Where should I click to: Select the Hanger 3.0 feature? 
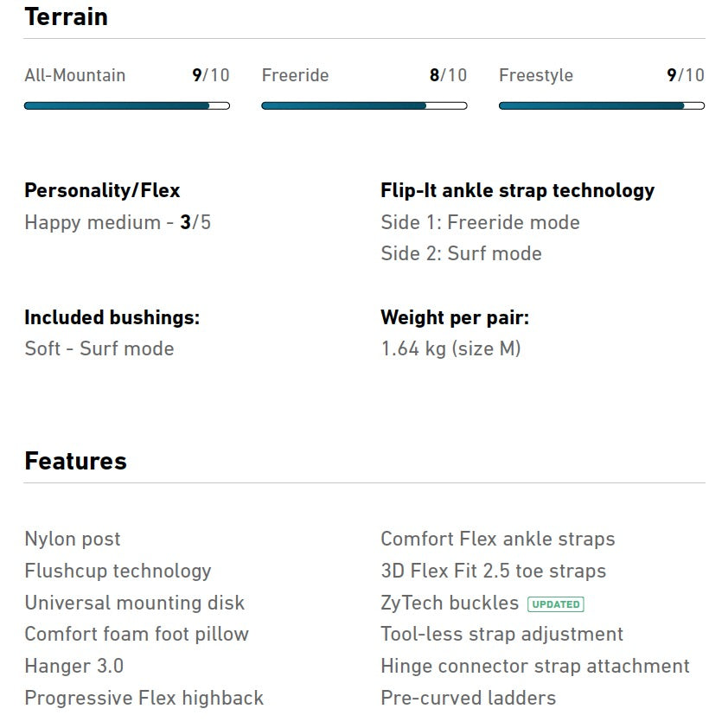point(73,666)
